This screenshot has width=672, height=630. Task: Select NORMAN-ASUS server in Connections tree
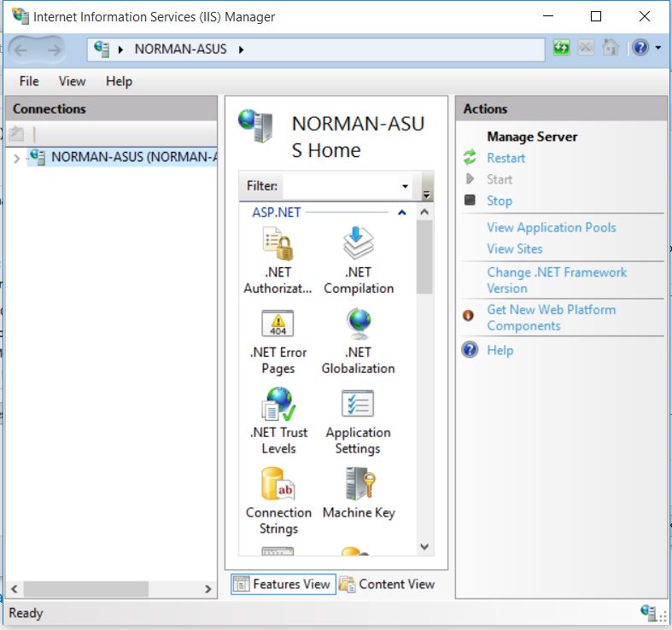124,157
